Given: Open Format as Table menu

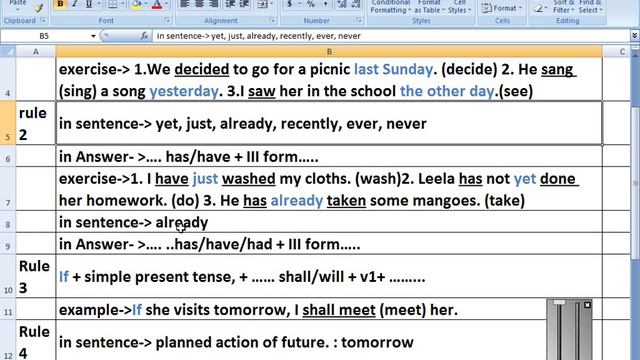Looking at the screenshot, I should click(x=429, y=7).
